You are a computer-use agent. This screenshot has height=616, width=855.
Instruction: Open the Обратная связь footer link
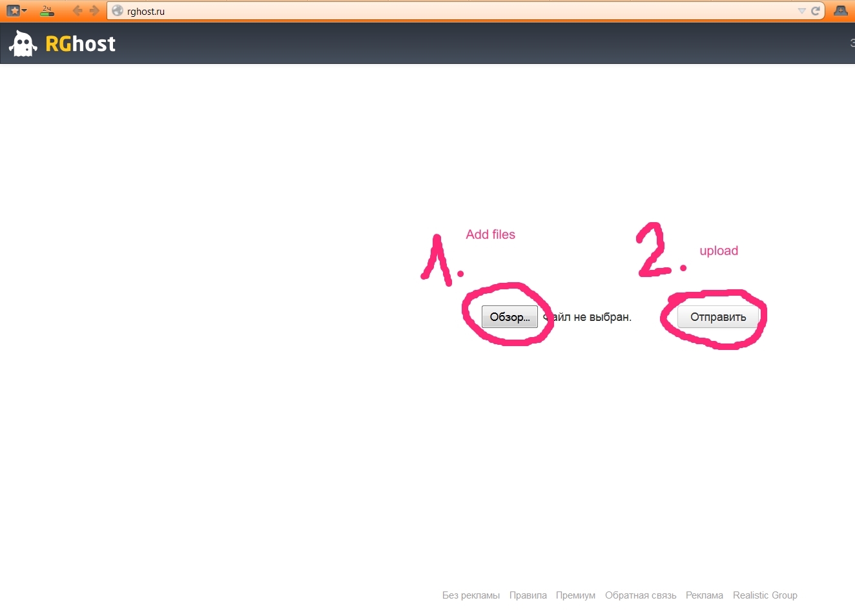point(641,595)
